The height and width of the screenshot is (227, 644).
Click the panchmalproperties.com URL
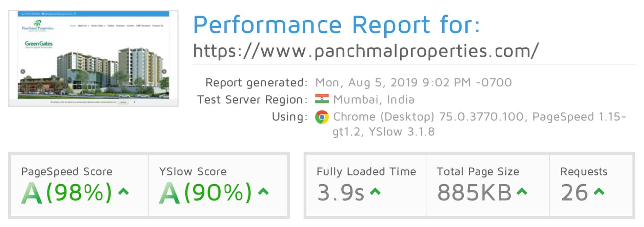pyautogui.click(x=366, y=51)
